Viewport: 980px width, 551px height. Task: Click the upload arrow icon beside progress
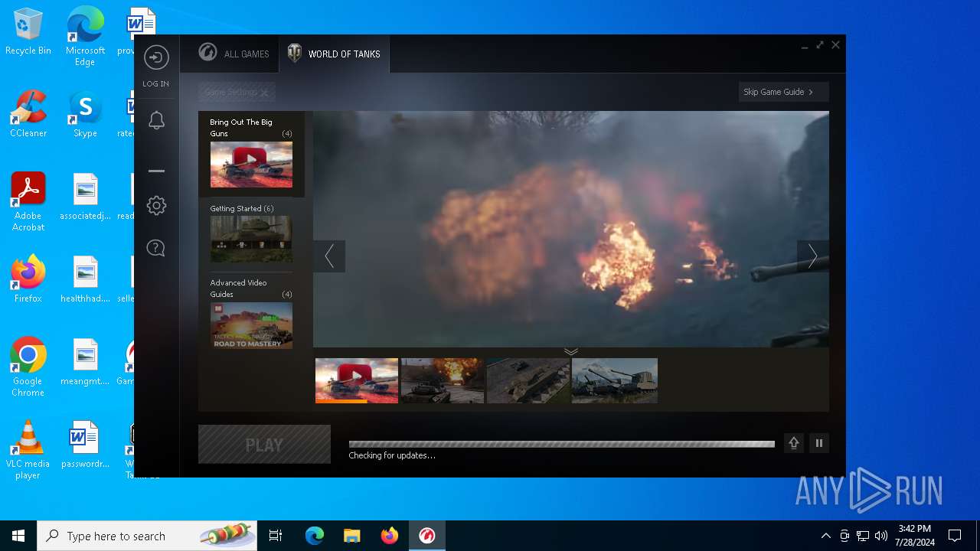pos(794,443)
